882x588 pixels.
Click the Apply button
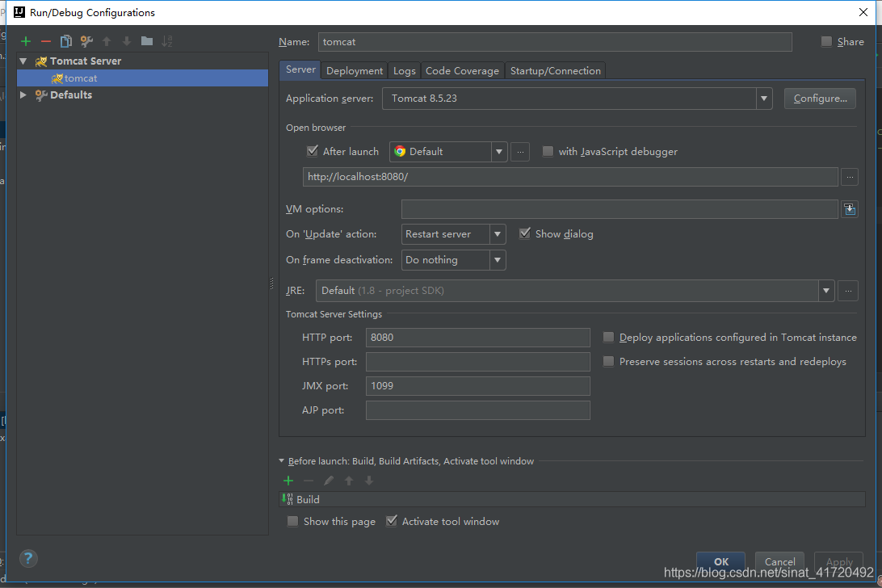(x=838, y=561)
